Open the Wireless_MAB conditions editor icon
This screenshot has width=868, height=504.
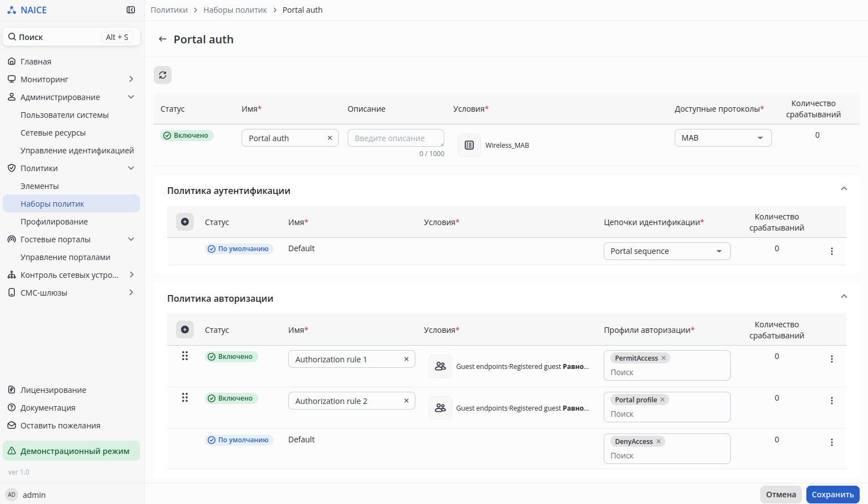coord(469,145)
